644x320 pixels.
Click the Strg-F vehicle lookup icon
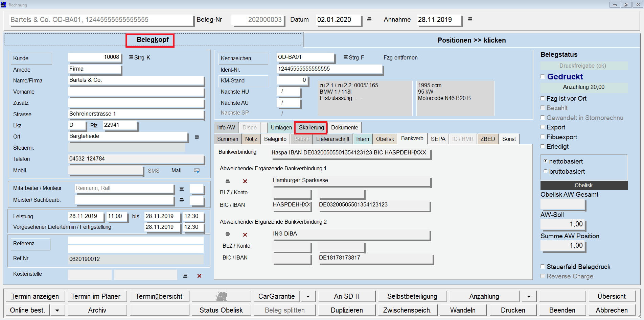[346, 57]
